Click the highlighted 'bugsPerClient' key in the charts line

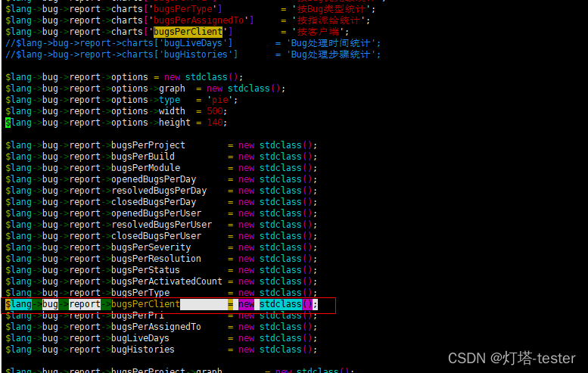(188, 32)
